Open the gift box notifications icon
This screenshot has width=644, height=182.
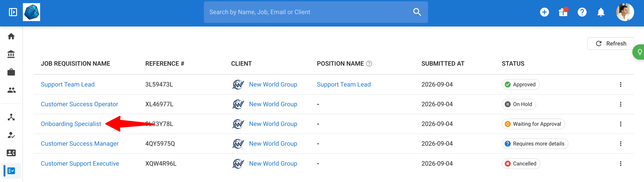[x=563, y=12]
